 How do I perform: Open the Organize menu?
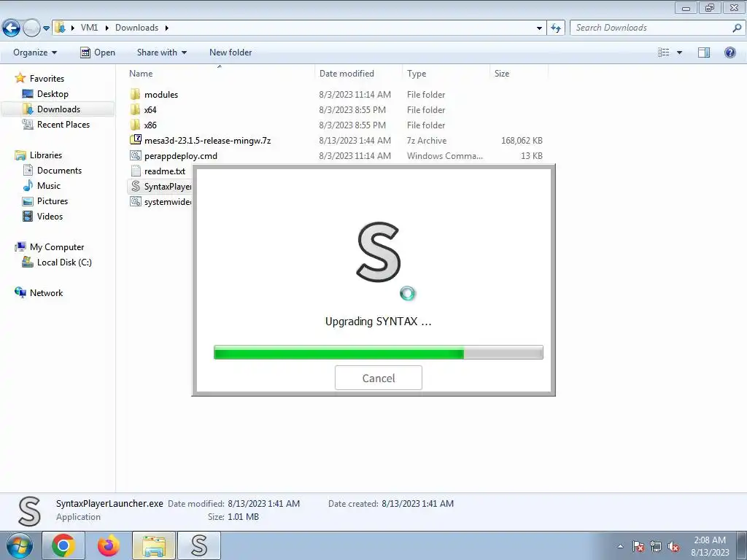tap(35, 52)
